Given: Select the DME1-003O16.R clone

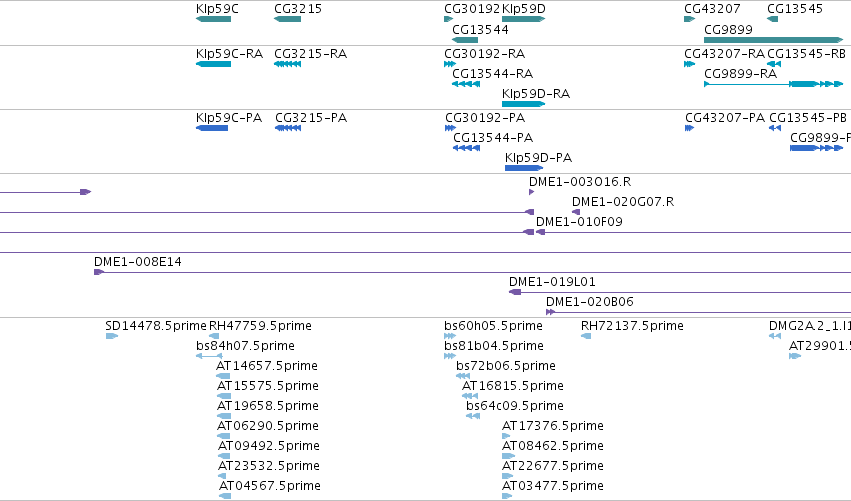Looking at the screenshot, I should (x=531, y=192).
